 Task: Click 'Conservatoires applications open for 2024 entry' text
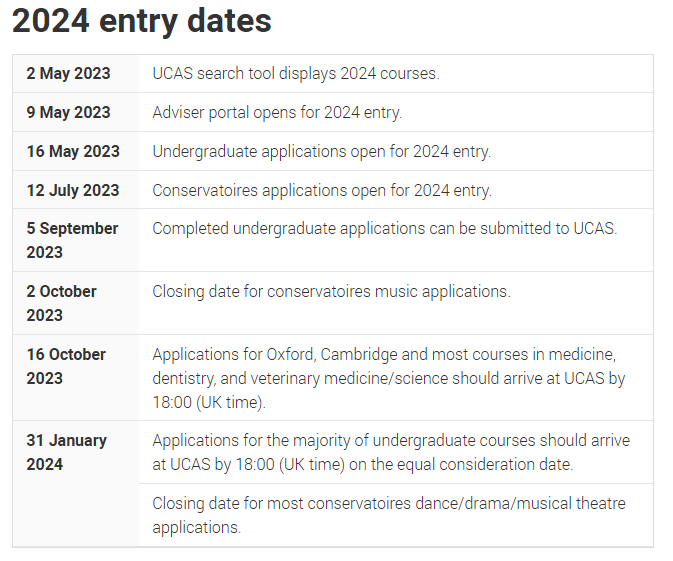(322, 190)
